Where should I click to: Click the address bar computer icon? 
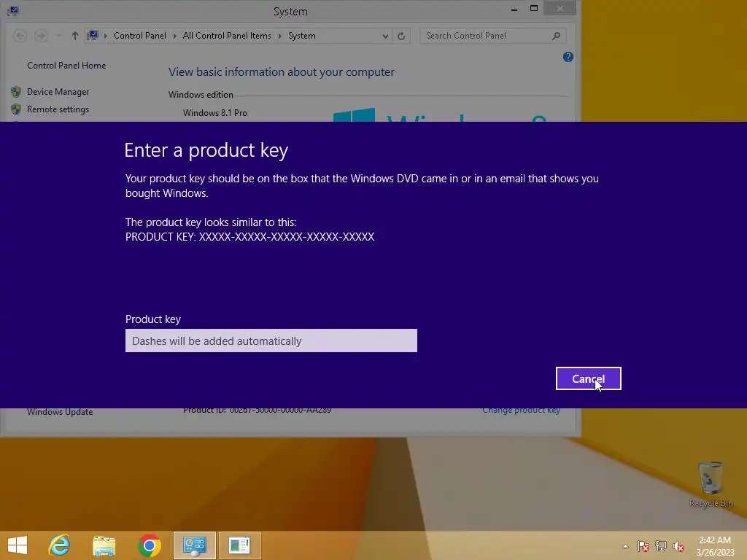click(93, 35)
